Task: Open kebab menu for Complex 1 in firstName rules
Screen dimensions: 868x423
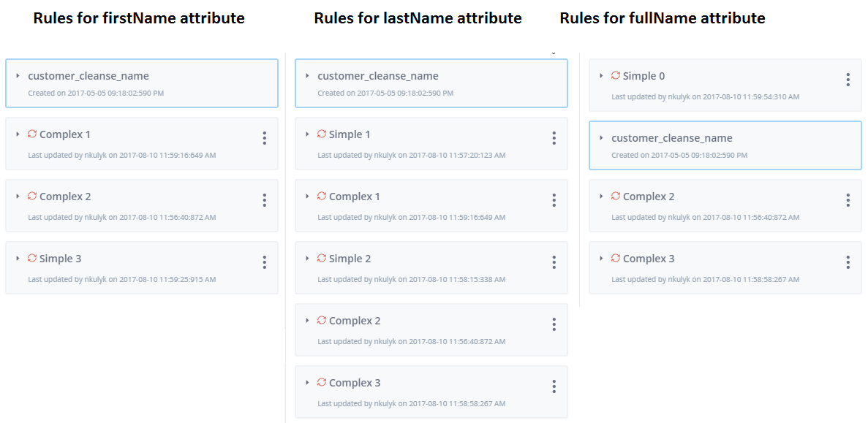Action: click(265, 138)
